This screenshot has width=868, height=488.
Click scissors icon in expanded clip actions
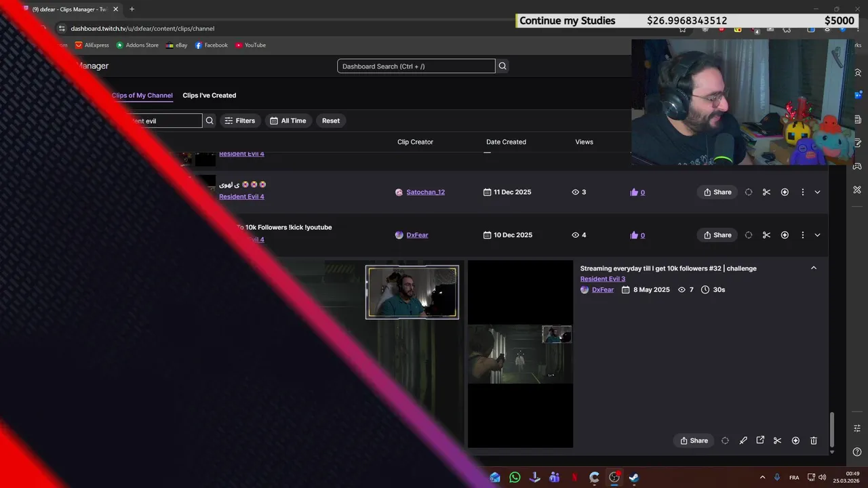(777, 441)
